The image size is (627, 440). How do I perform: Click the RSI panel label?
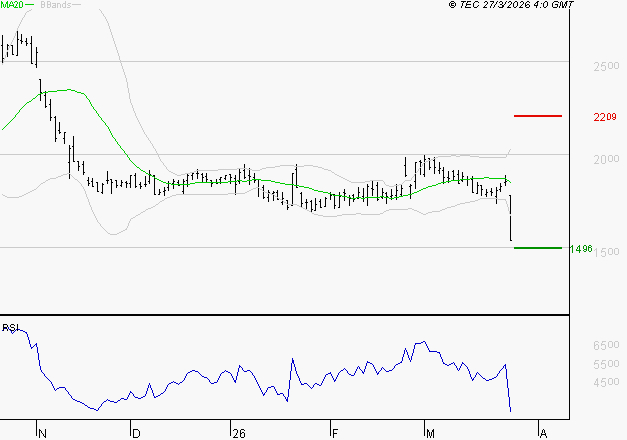pos(11,328)
